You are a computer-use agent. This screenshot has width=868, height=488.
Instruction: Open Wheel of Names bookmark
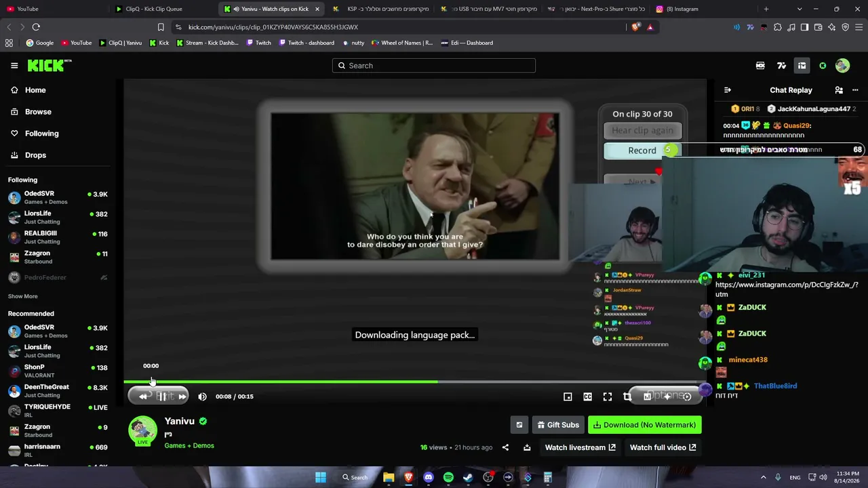pyautogui.click(x=402, y=43)
